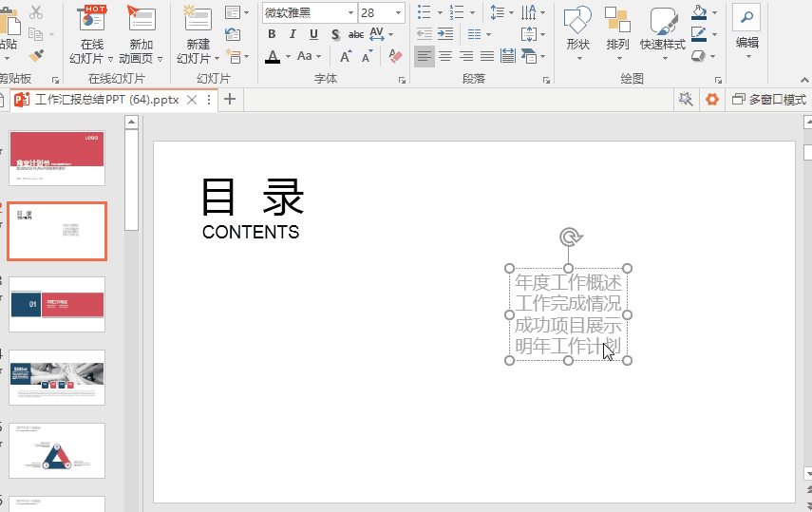Click the shape effects icon

click(699, 56)
